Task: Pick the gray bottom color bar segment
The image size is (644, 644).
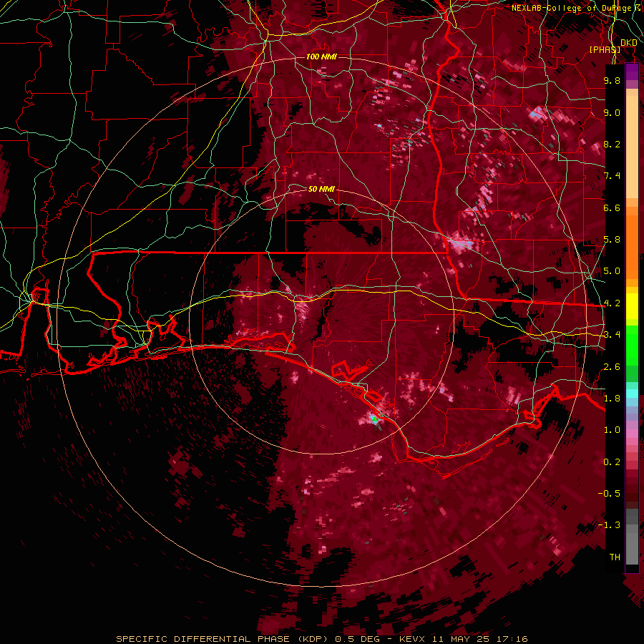Action: click(632, 545)
